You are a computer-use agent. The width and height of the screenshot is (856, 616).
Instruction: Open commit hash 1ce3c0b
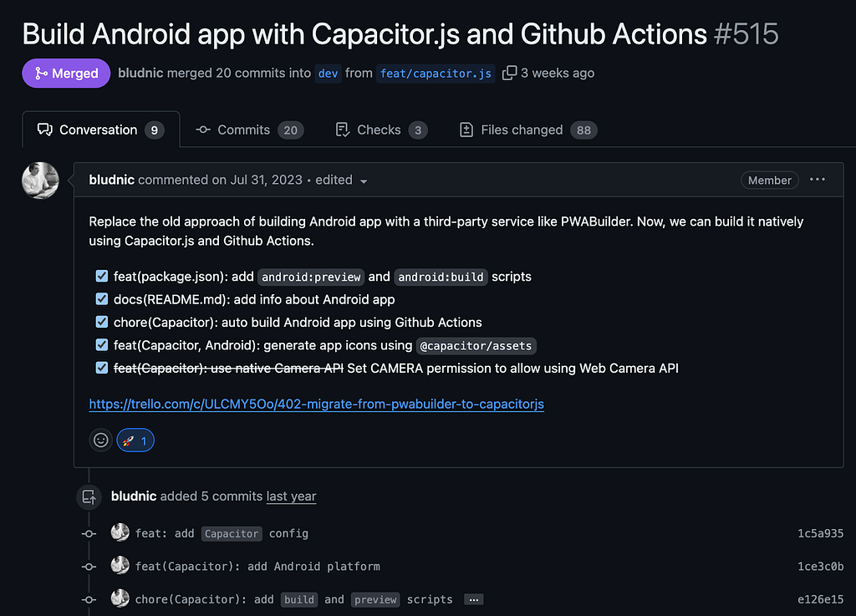pyautogui.click(x=820, y=567)
